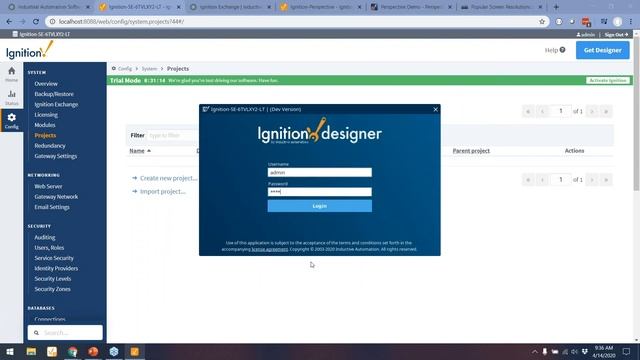The height and width of the screenshot is (360, 640).
Task: Go to last page in top pager
Action: tap(606, 111)
